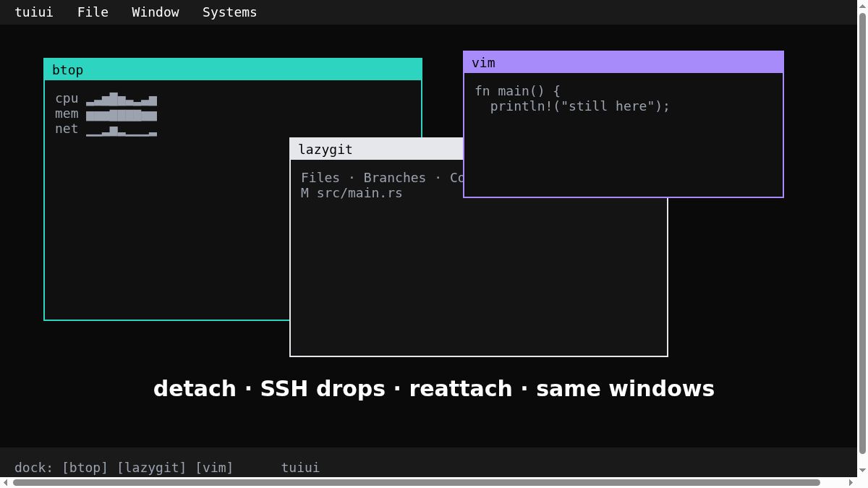
Task: Click 'fn main() {' line in vim
Action: pos(518,91)
